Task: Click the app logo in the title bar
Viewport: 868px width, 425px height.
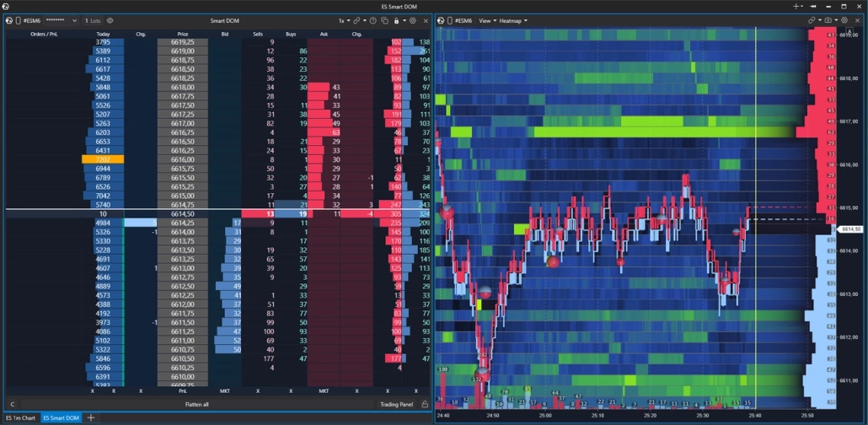Action: [x=6, y=6]
